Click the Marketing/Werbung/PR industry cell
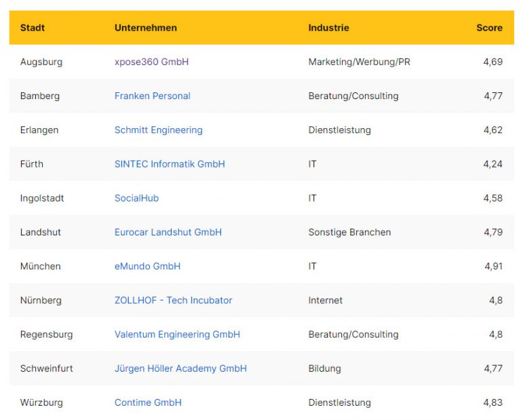521x420 pixels. [359, 62]
